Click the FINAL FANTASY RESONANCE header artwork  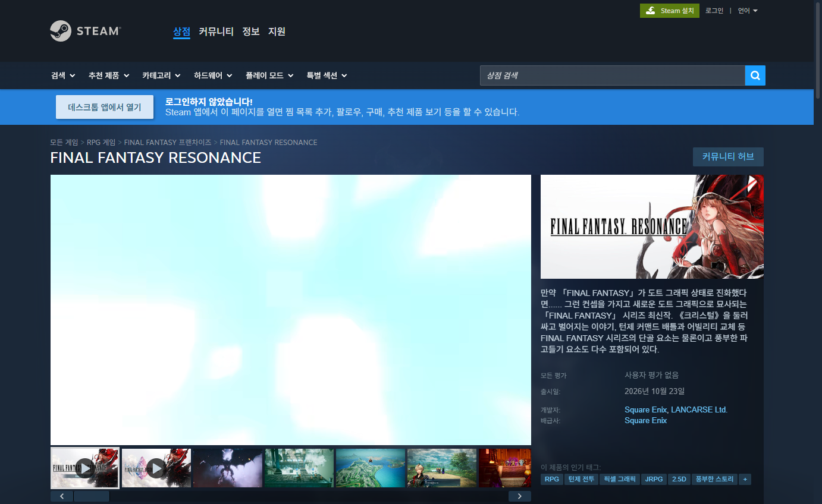tap(652, 226)
